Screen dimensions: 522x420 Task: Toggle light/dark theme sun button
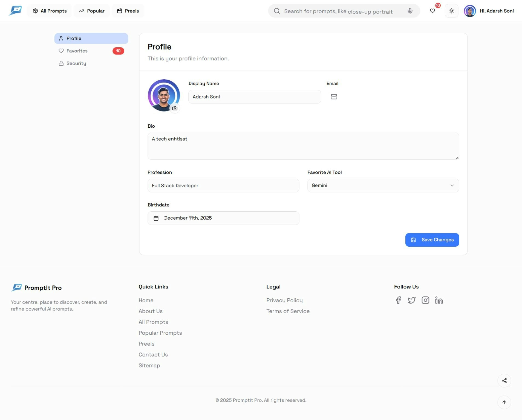[451, 11]
